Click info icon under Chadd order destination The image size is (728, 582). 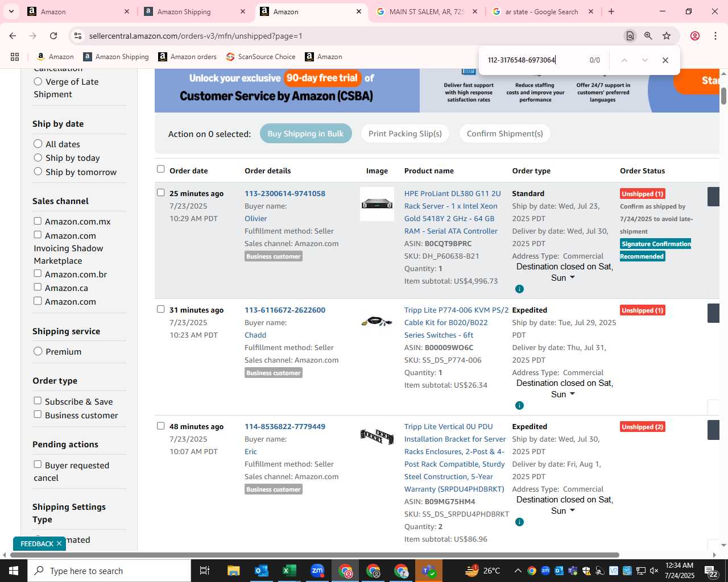click(519, 405)
